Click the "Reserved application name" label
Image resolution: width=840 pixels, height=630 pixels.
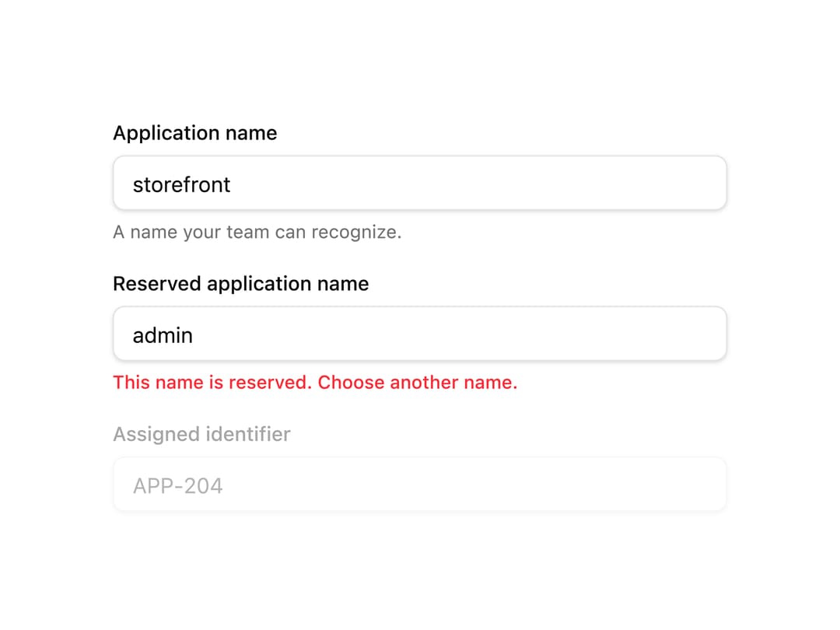[240, 283]
